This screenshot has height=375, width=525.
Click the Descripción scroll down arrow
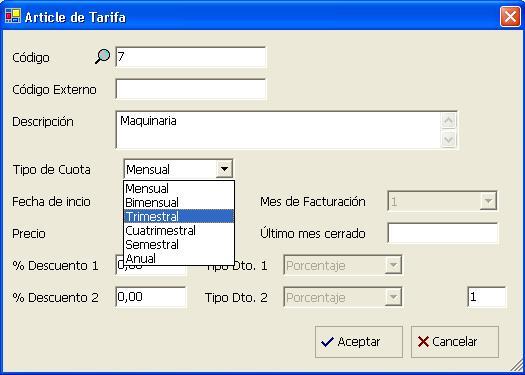point(448,139)
